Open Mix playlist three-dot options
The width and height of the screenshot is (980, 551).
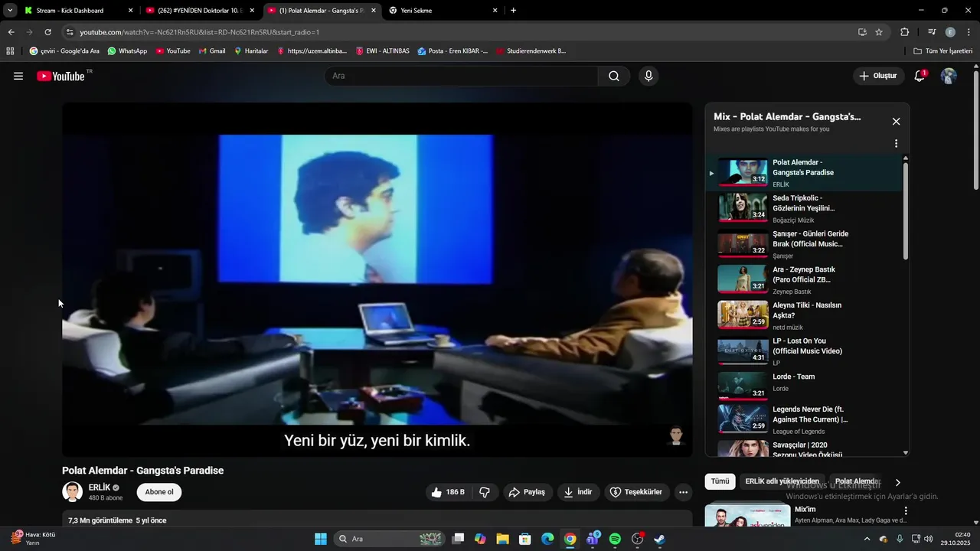(896, 143)
